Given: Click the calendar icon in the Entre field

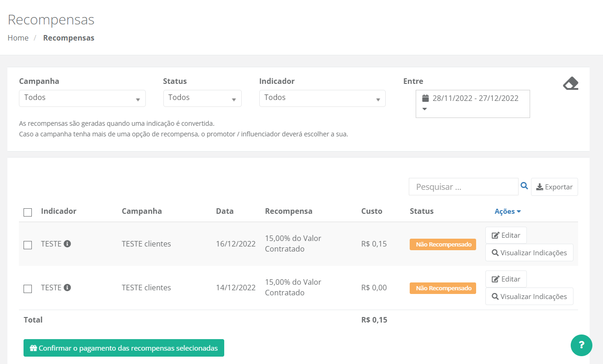Looking at the screenshot, I should (425, 98).
